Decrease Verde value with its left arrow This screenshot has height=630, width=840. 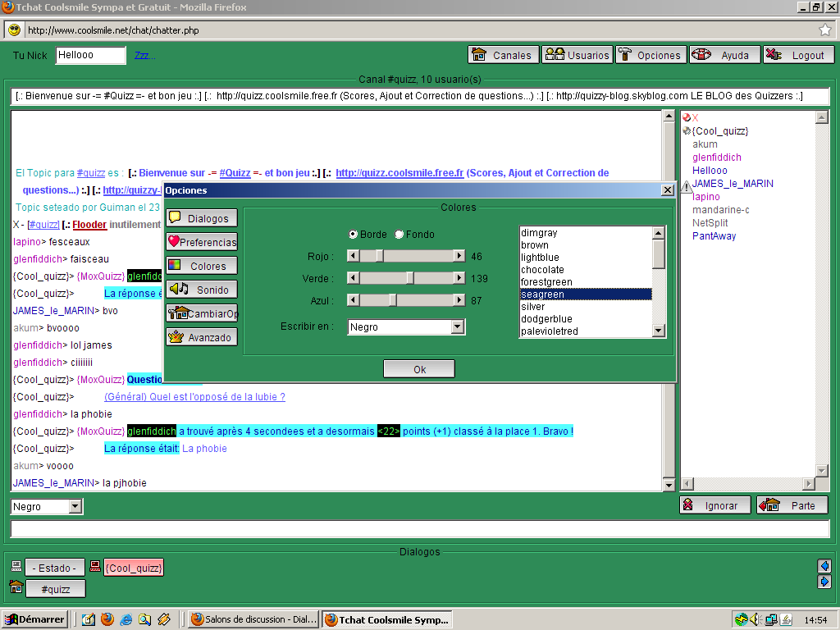point(353,278)
